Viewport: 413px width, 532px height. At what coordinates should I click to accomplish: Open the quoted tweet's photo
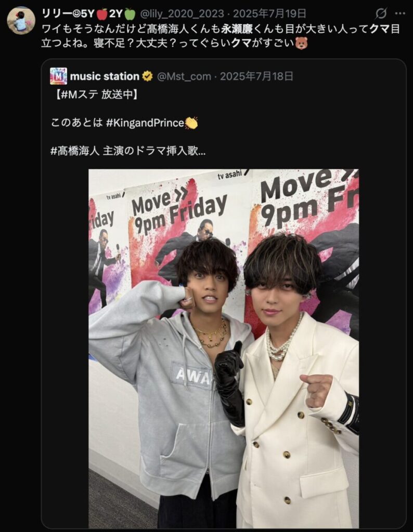(x=224, y=349)
